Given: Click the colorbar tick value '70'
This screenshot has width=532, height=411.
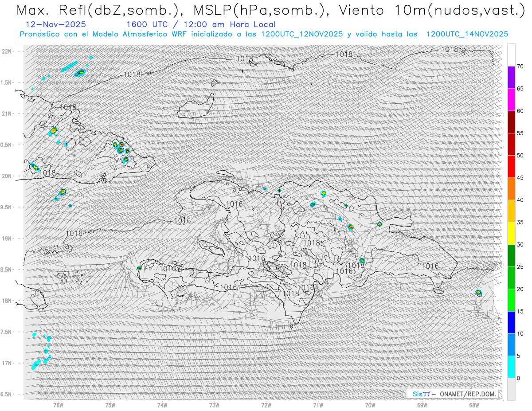Looking at the screenshot, I should point(520,67).
